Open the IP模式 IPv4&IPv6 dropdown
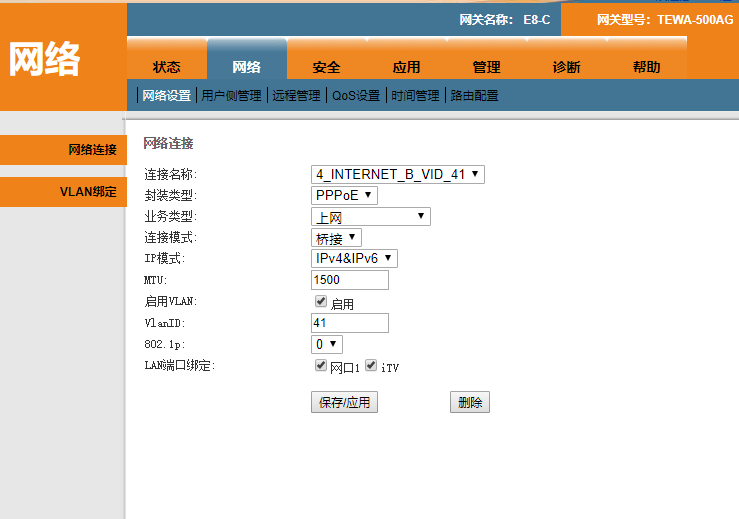 [355, 259]
